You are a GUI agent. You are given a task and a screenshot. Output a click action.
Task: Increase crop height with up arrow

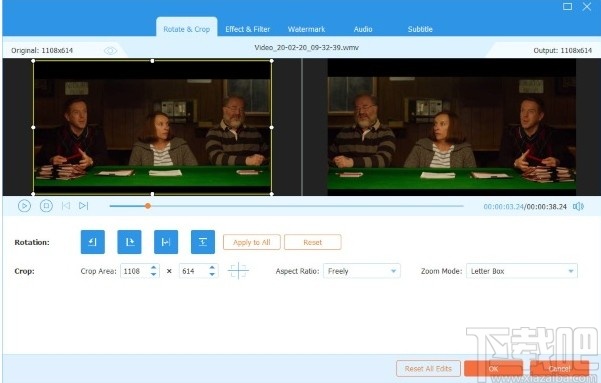(x=212, y=267)
